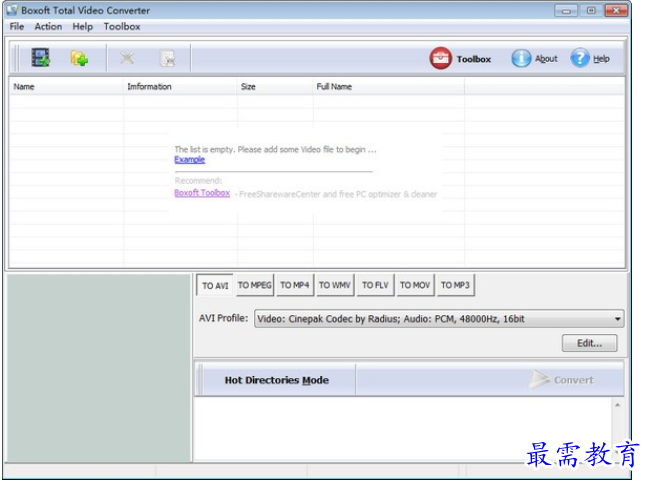Screen dimensions: 648x486
Task: Switch to the TO MP3 tab
Action: pyautogui.click(x=455, y=285)
